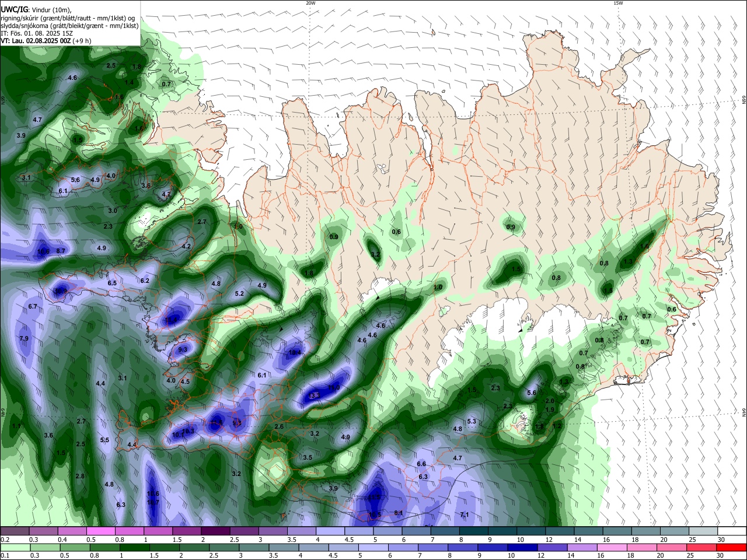Click the bright magenta 0.5–0.8 snow legend swatch
The image size is (747, 560).
point(101,531)
